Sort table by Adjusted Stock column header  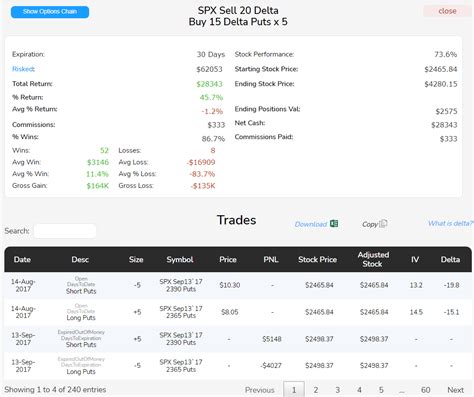373,259
